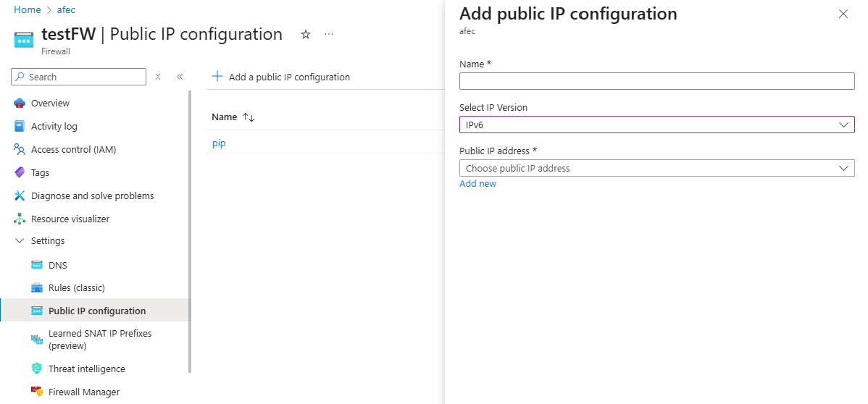Click the Firewall Manager icon
Image resolution: width=868 pixels, height=404 pixels.
pos(37,392)
